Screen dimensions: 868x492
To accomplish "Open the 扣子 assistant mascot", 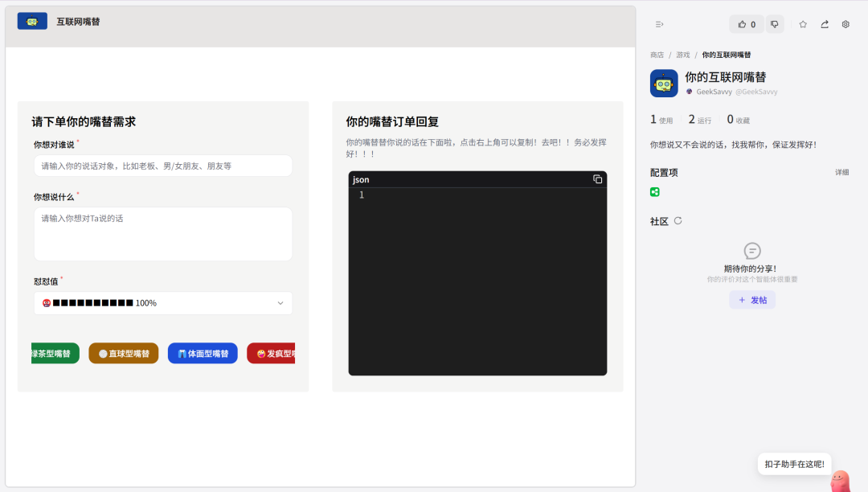I will (841, 481).
